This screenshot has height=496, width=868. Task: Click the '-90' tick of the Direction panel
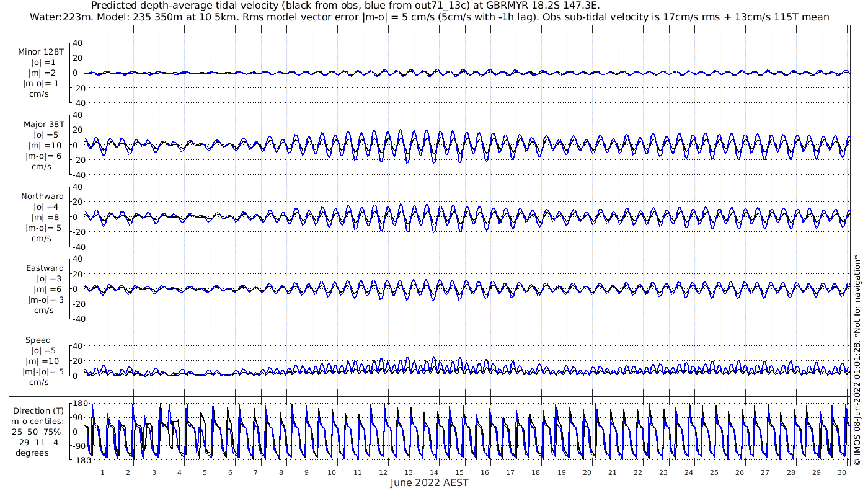(79, 446)
